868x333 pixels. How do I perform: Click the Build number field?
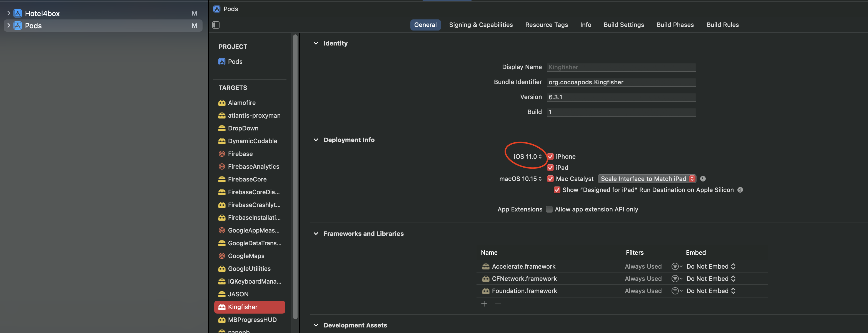click(621, 112)
